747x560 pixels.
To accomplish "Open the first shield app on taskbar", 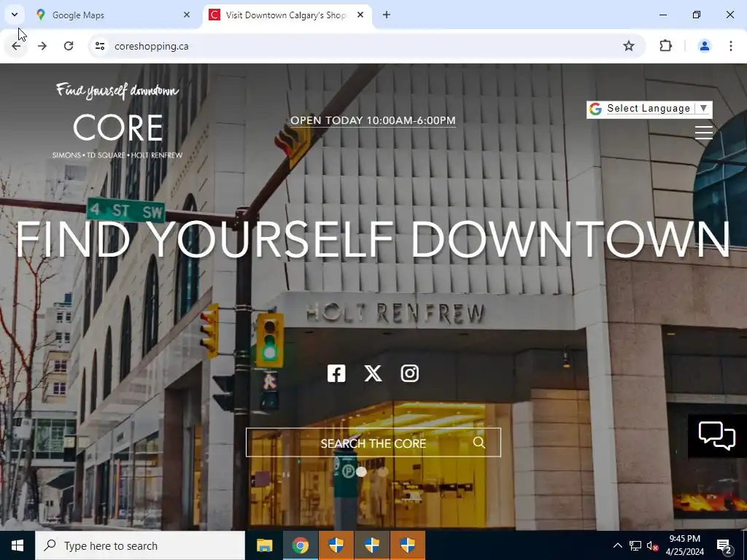I will pos(336,545).
